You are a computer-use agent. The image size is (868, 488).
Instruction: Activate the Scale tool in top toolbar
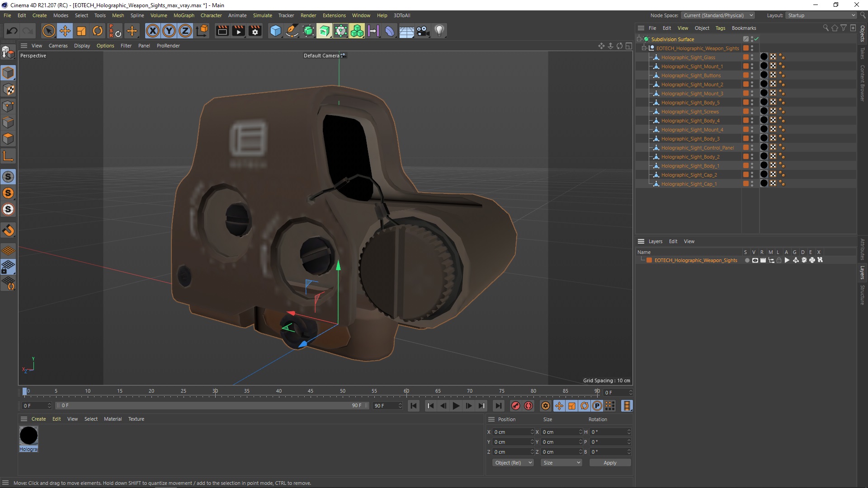pos(81,31)
